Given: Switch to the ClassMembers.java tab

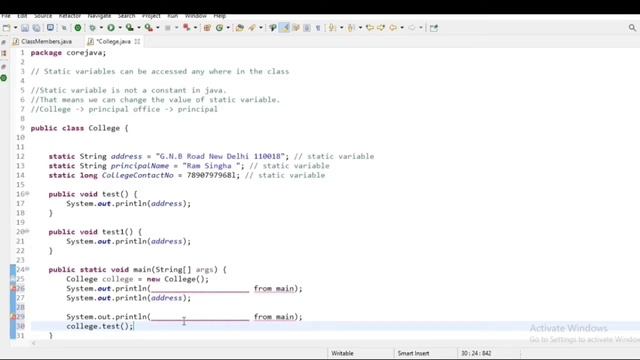Looking at the screenshot, I should 42,42.
